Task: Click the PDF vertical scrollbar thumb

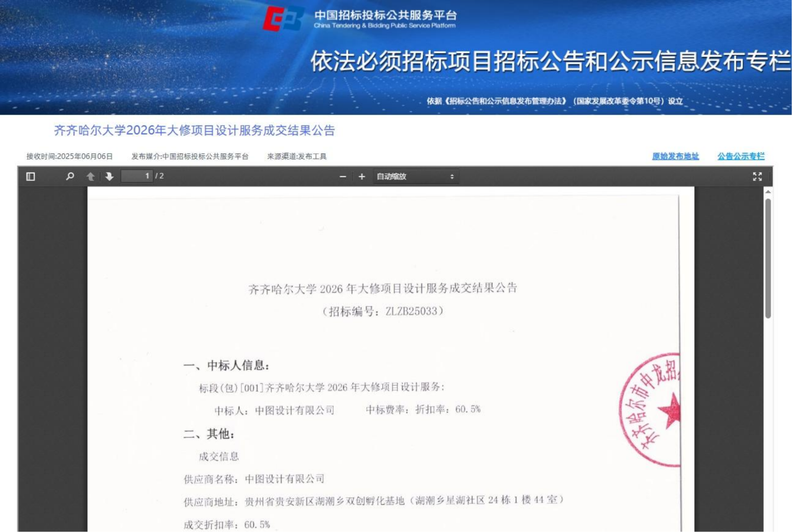Action: point(768,258)
